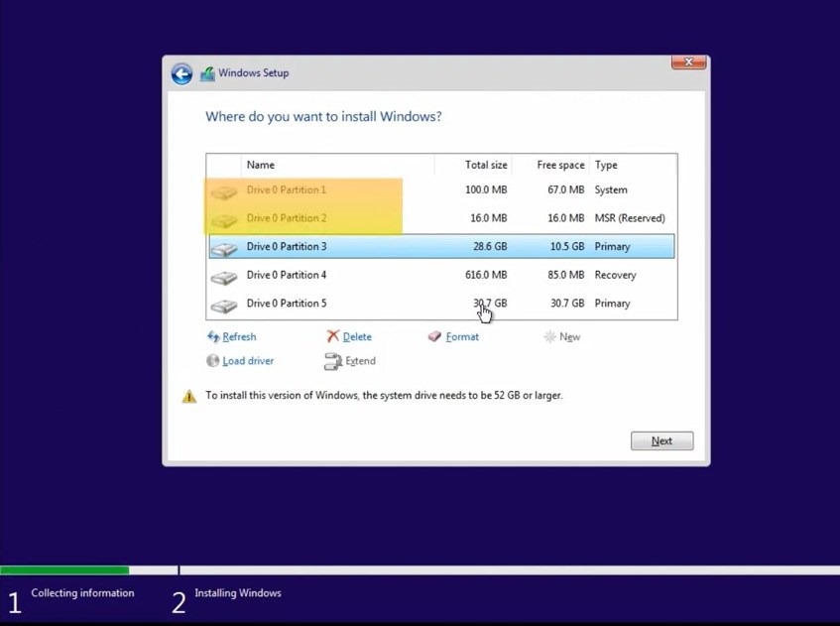This screenshot has width=840, height=626.
Task: Close the Windows Setup dialog
Action: (x=688, y=63)
